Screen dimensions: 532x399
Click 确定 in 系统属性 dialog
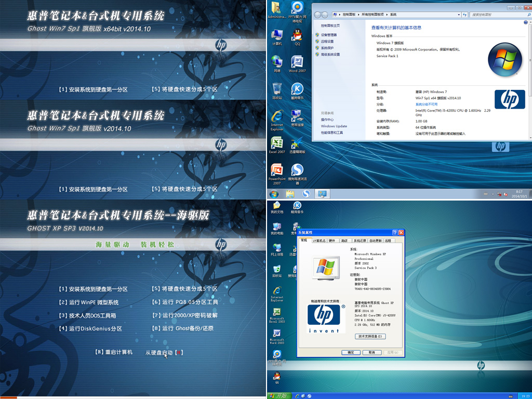point(351,353)
